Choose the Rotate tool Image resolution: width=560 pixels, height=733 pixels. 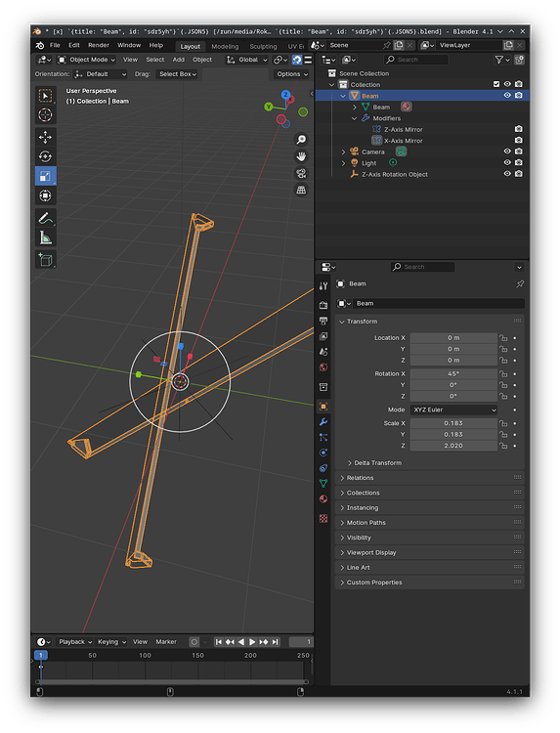click(x=45, y=156)
